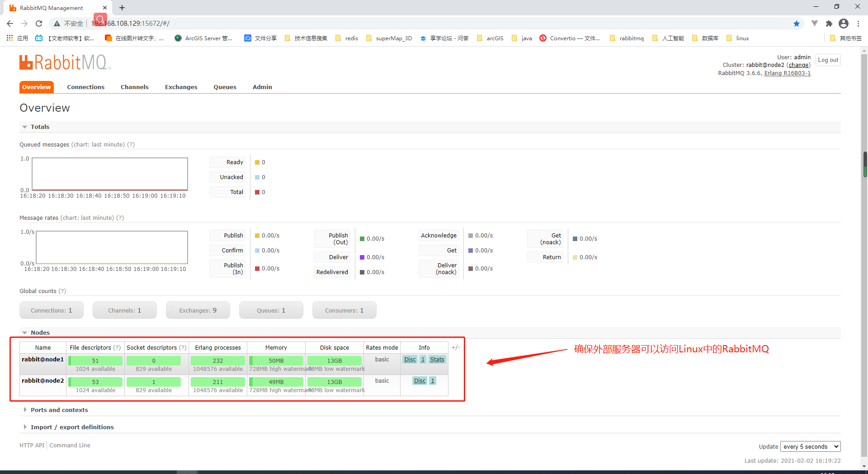Switch to the Queues tab
The height and width of the screenshot is (474, 868).
coord(225,87)
